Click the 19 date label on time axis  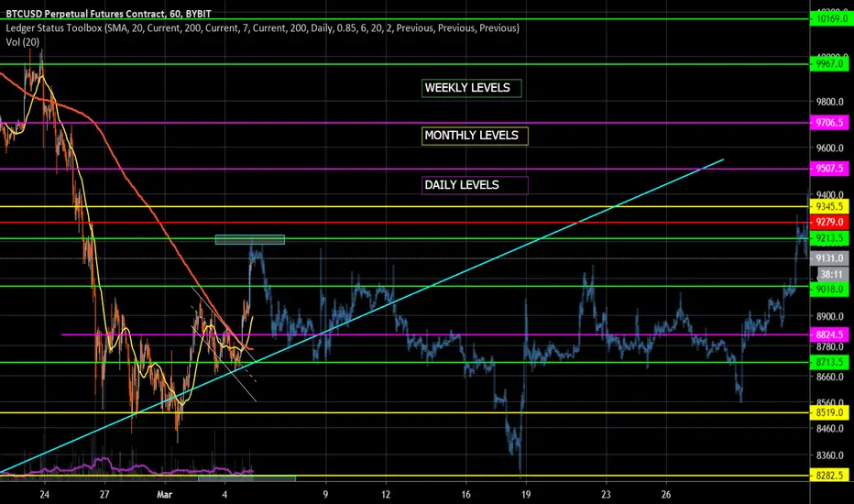tap(526, 495)
